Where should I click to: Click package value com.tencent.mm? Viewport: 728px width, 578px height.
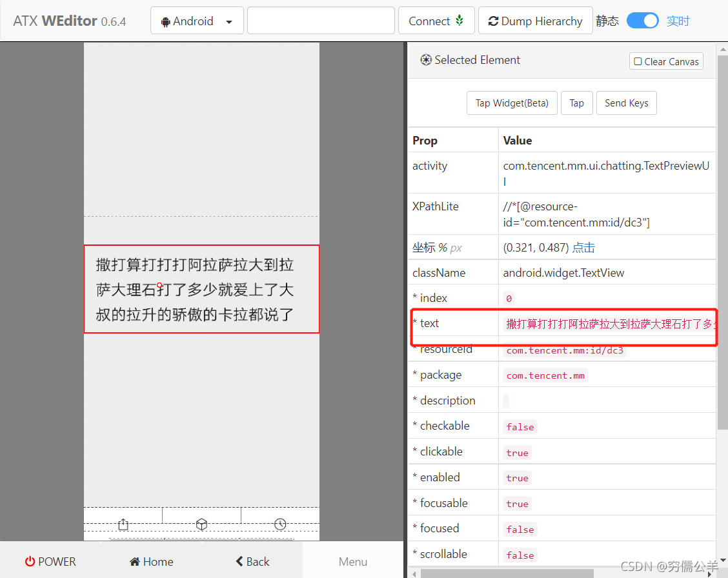pos(545,375)
